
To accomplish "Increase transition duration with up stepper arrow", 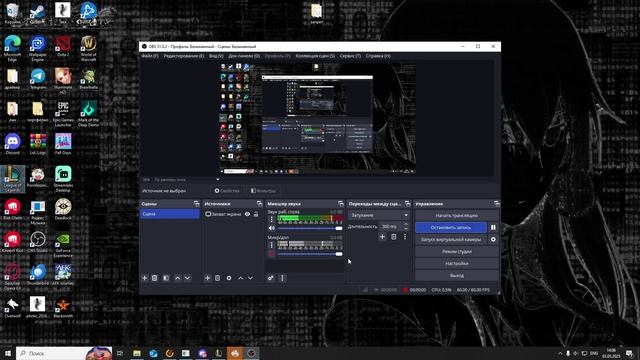I will [406, 224].
